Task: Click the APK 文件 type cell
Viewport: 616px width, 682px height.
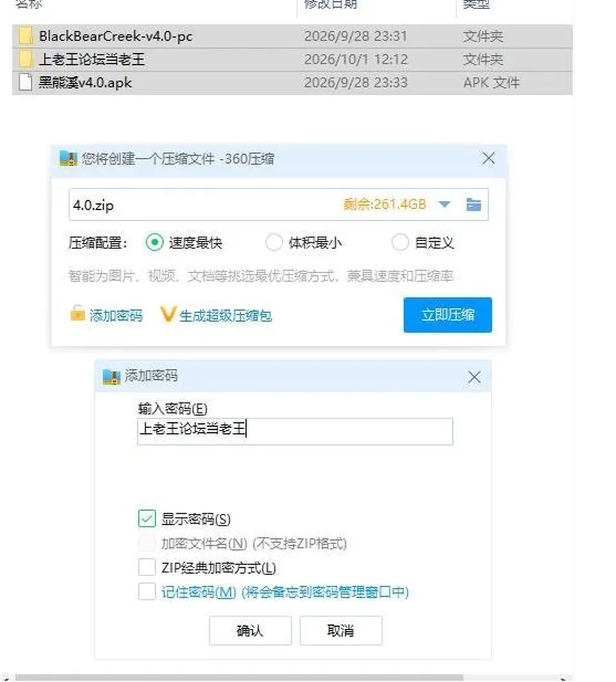Action: click(492, 82)
